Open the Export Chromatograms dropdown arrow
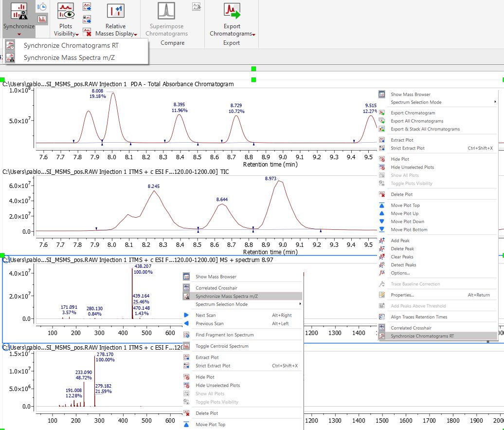The width and height of the screenshot is (504, 430). click(254, 35)
